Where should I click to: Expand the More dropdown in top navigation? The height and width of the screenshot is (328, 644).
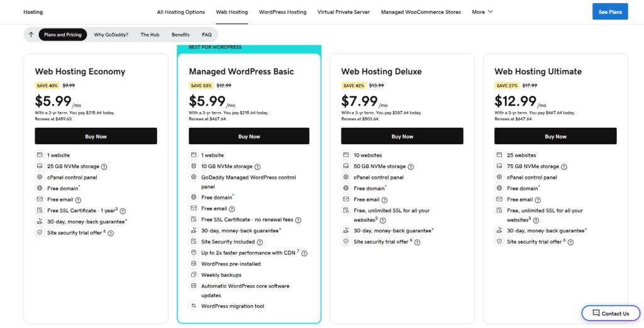pos(482,12)
